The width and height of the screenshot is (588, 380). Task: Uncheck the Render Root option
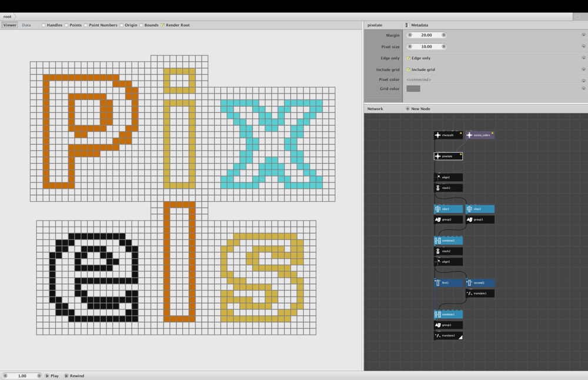tap(163, 25)
